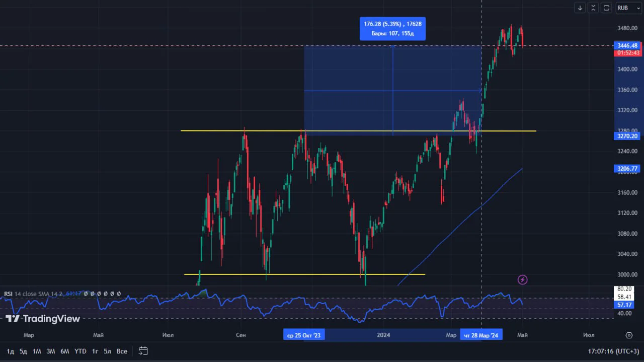
Task: Switch range to 1M
Action: (37, 351)
